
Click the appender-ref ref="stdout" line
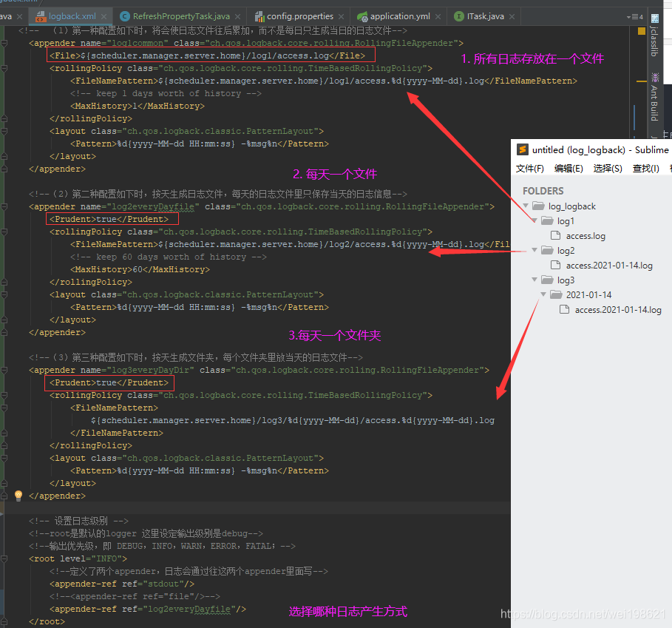(122, 584)
